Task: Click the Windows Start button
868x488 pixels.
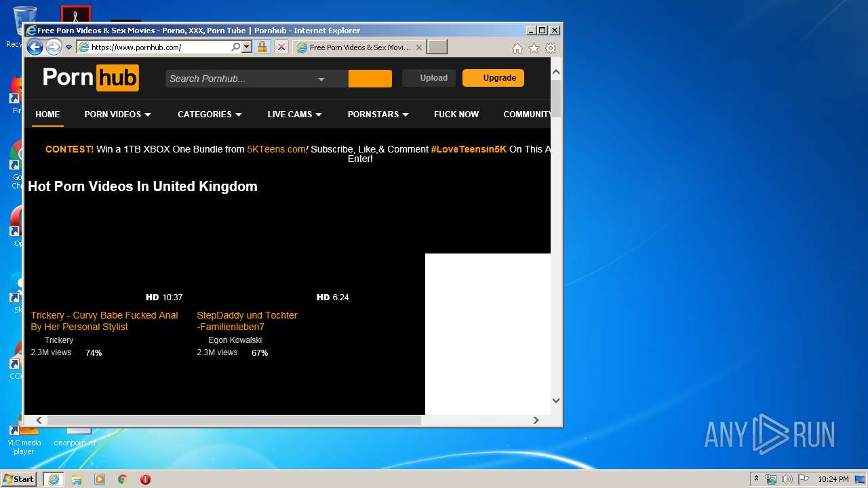Action: coord(19,479)
